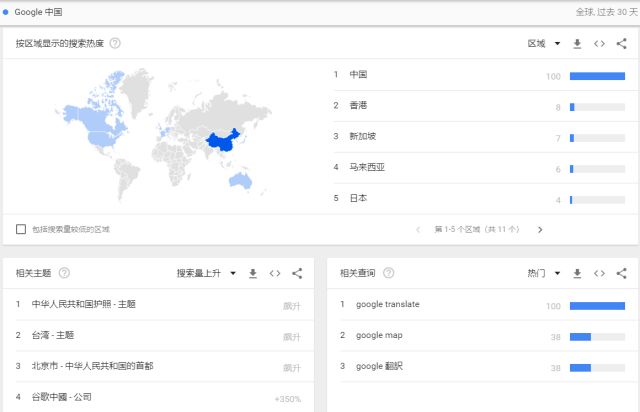
Task: Open help icon next to 相关查询
Action: coord(388,273)
